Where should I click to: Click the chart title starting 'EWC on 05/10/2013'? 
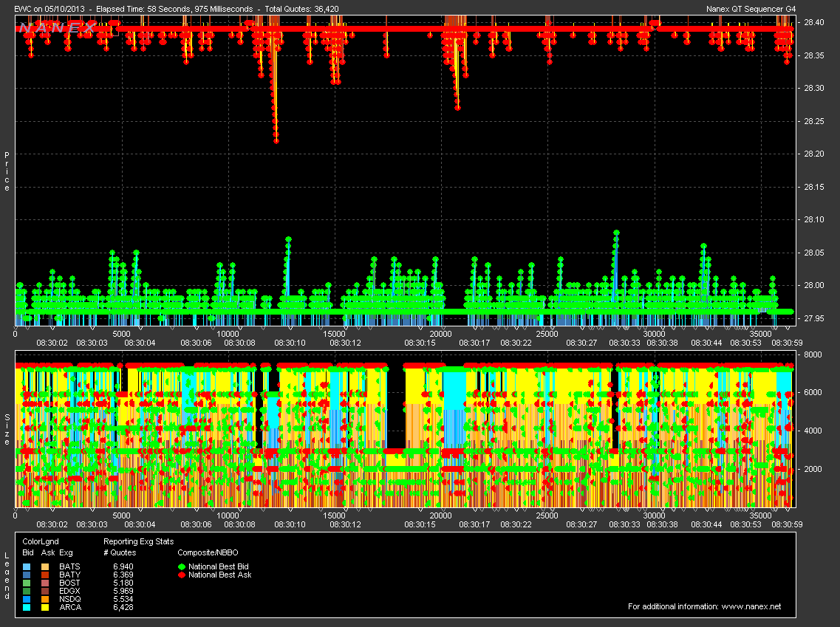[x=177, y=9]
